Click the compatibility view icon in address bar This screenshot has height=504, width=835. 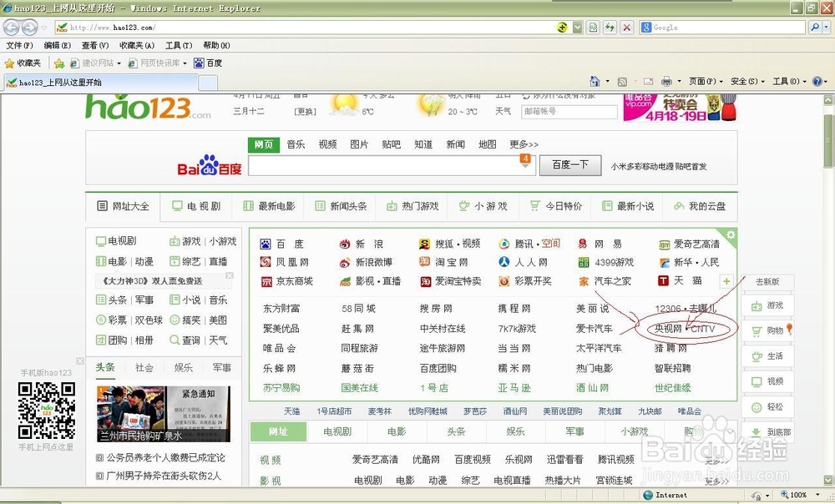click(593, 28)
